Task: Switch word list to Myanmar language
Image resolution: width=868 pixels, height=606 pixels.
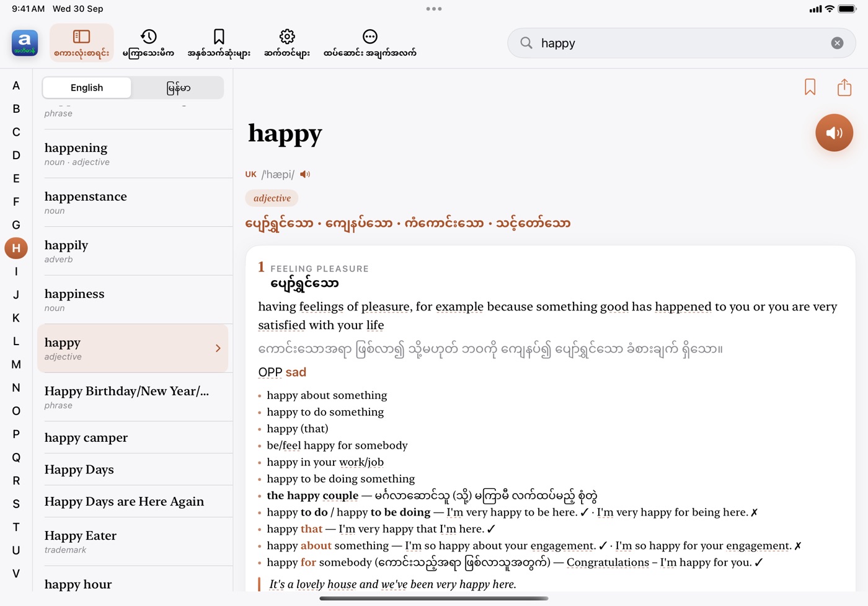Action: point(178,87)
